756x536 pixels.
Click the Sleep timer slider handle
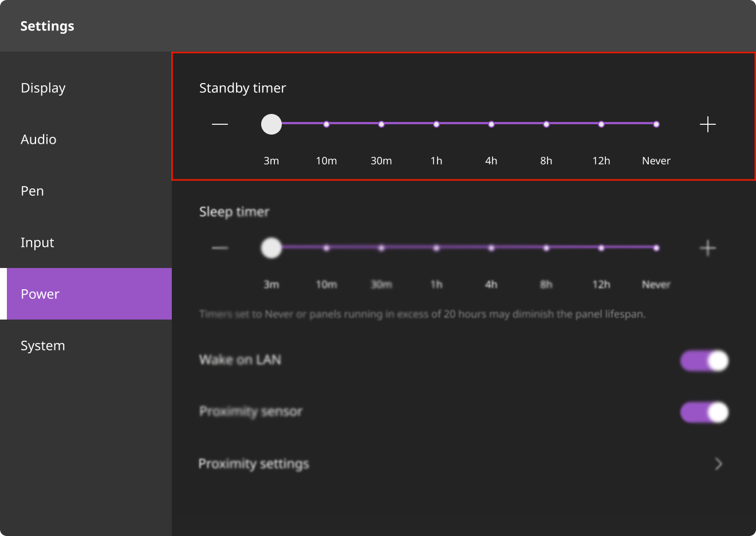pos(271,248)
